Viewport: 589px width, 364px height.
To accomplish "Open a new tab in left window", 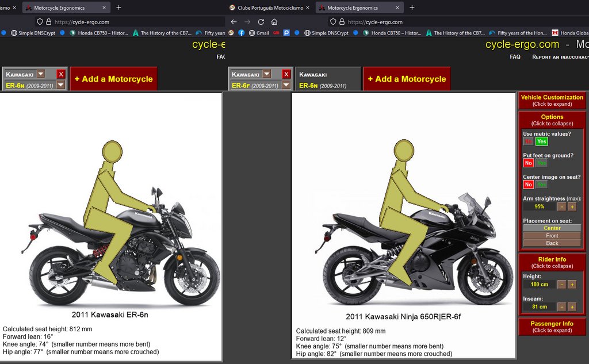I will 118,7.
